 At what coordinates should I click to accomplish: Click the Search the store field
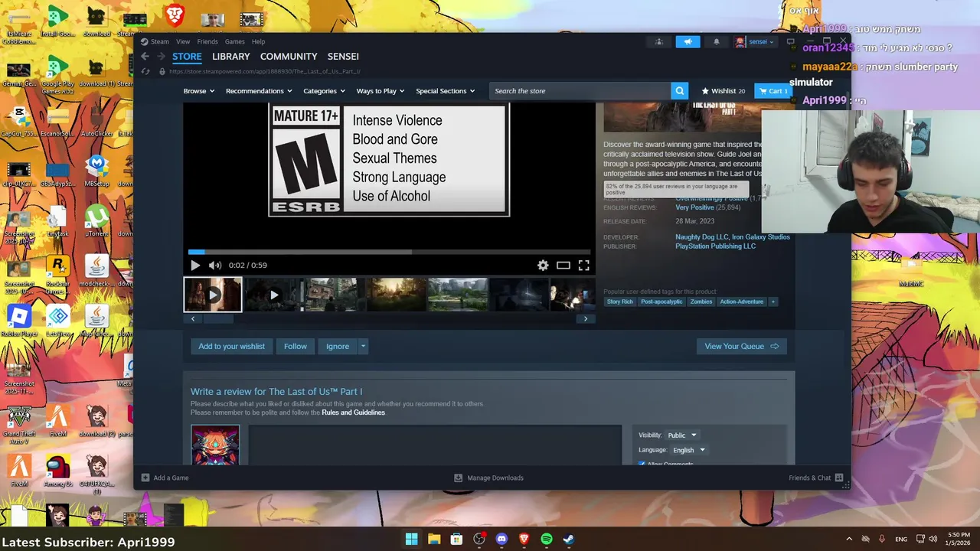pyautogui.click(x=580, y=91)
